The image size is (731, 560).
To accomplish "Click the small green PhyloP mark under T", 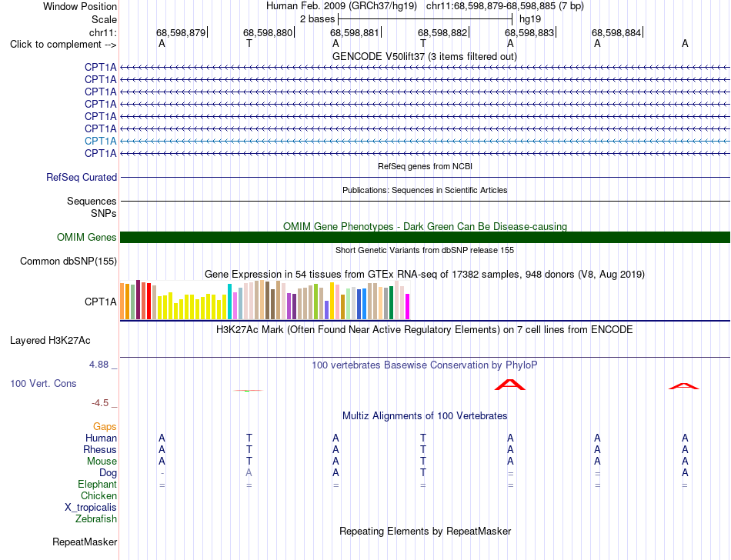I will point(248,391).
